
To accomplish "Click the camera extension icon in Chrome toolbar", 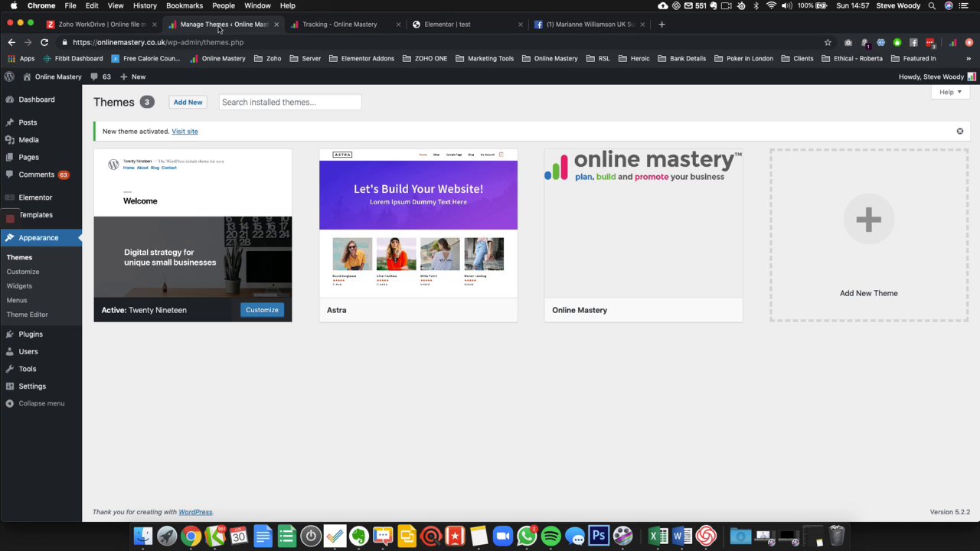I will pyautogui.click(x=848, y=42).
